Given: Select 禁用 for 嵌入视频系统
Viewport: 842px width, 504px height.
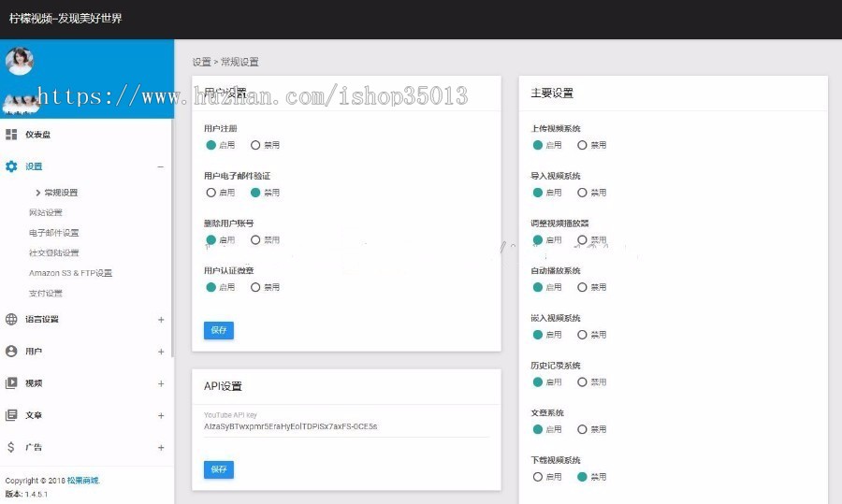Looking at the screenshot, I should [x=582, y=335].
